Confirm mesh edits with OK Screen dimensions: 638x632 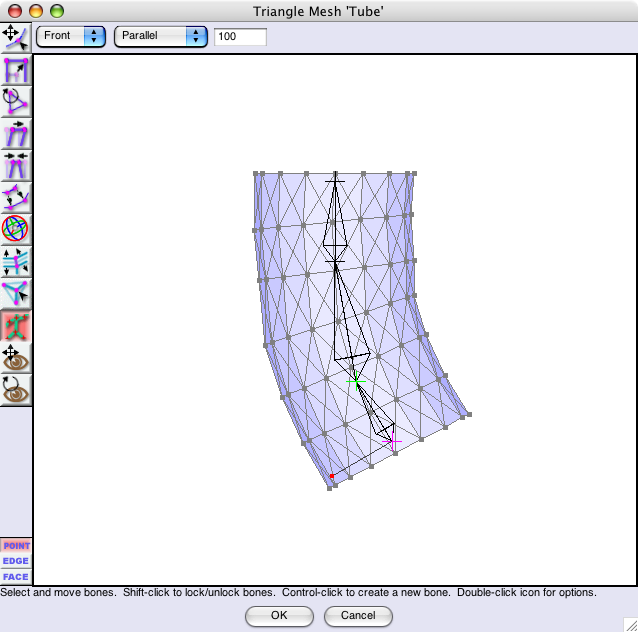point(279,616)
